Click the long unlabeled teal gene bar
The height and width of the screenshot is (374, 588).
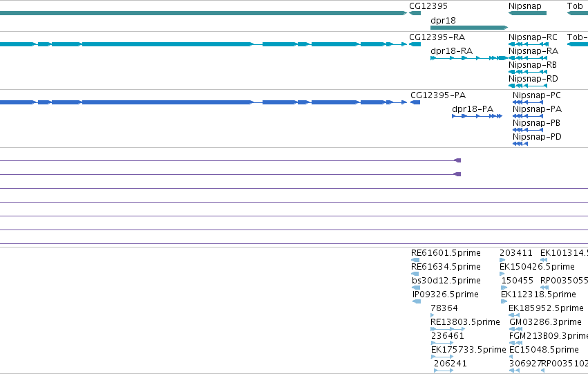click(x=203, y=13)
